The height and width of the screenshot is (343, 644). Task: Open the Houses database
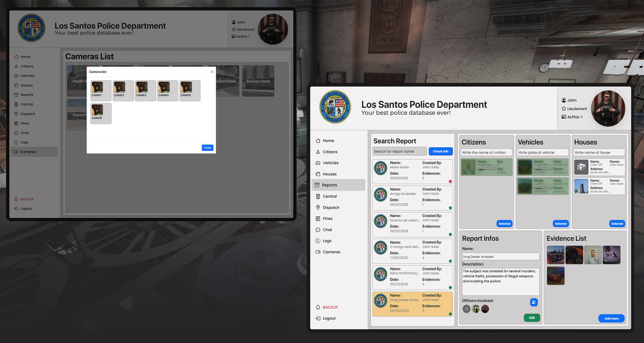coord(329,174)
